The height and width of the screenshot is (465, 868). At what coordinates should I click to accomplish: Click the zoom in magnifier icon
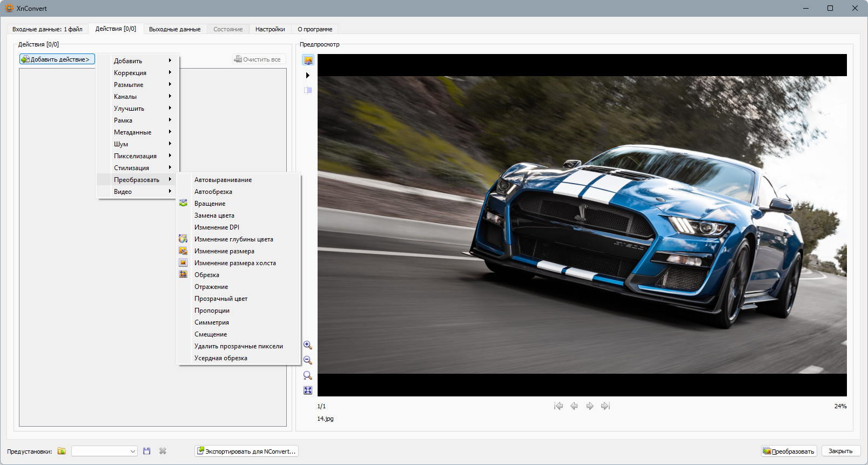point(308,345)
